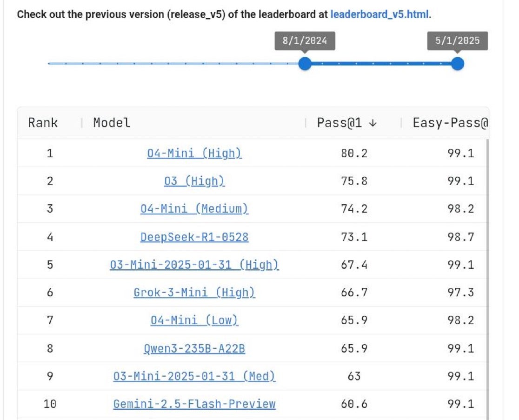Open the O3 (High) model link
Screen dimensions: 519x420
(194, 181)
